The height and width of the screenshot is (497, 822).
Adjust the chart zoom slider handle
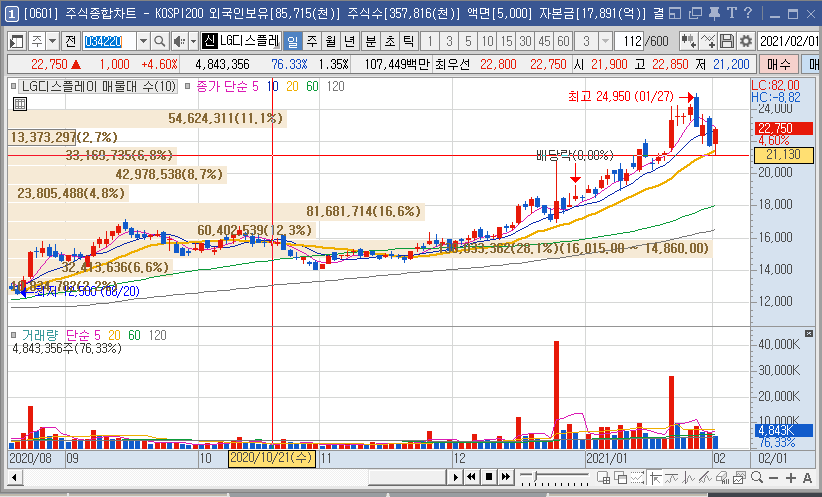pos(535,478)
